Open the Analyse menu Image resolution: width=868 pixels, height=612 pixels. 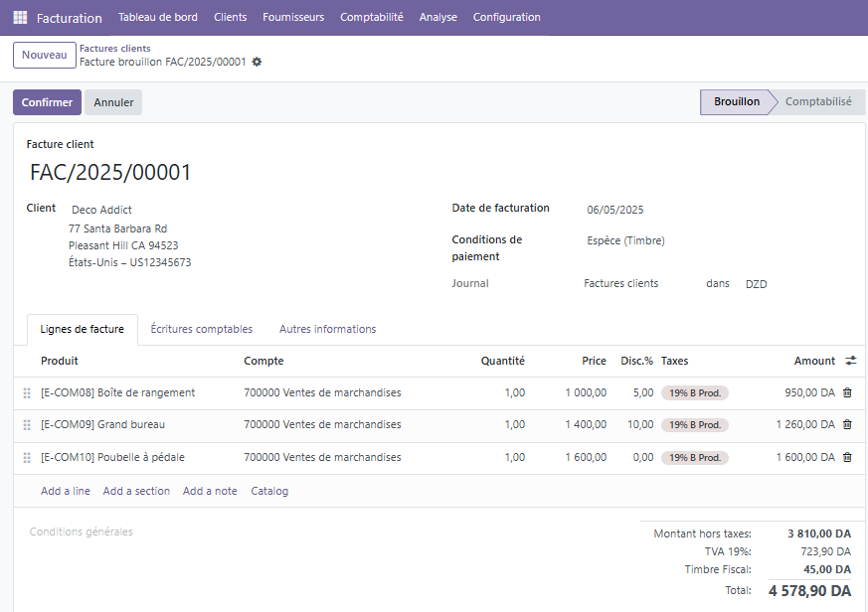437,17
